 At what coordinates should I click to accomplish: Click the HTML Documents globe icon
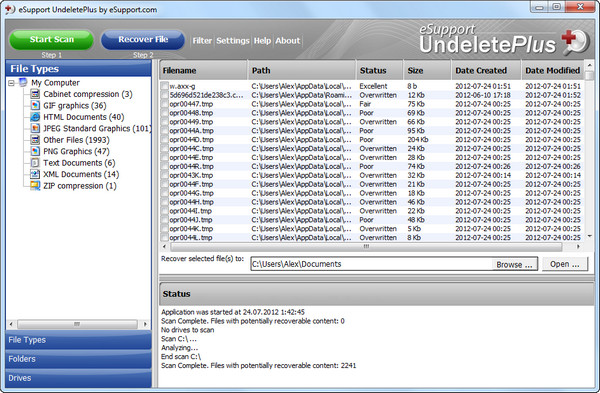click(35, 117)
